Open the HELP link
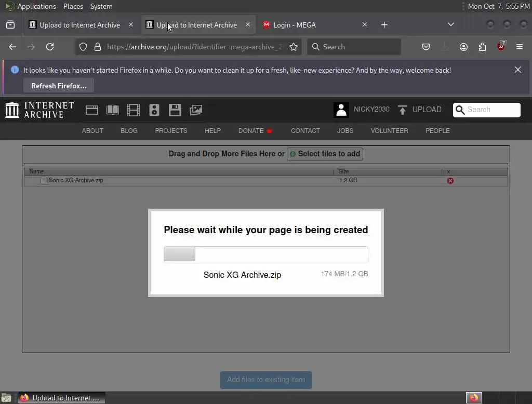The height and width of the screenshot is (404, 532). pyautogui.click(x=212, y=130)
